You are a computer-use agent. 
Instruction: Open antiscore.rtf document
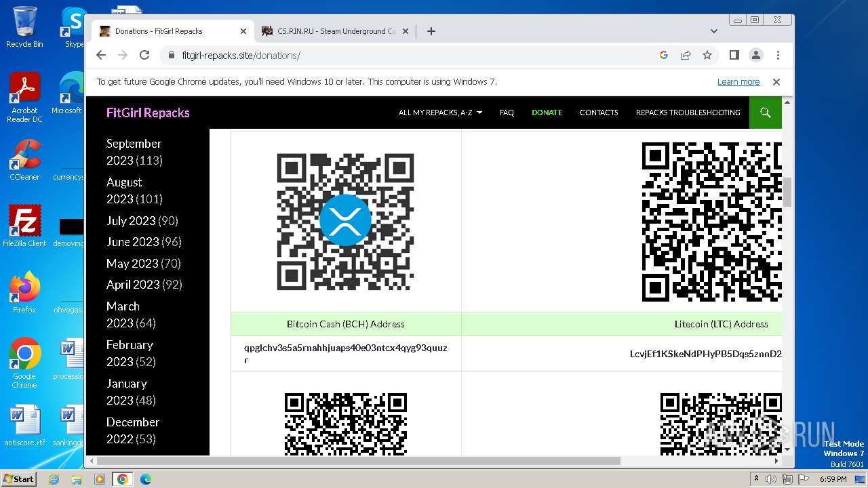(24, 426)
